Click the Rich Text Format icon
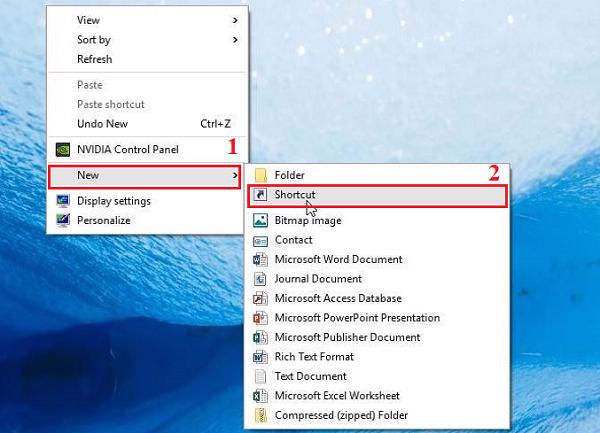The height and width of the screenshot is (433, 600). point(260,357)
